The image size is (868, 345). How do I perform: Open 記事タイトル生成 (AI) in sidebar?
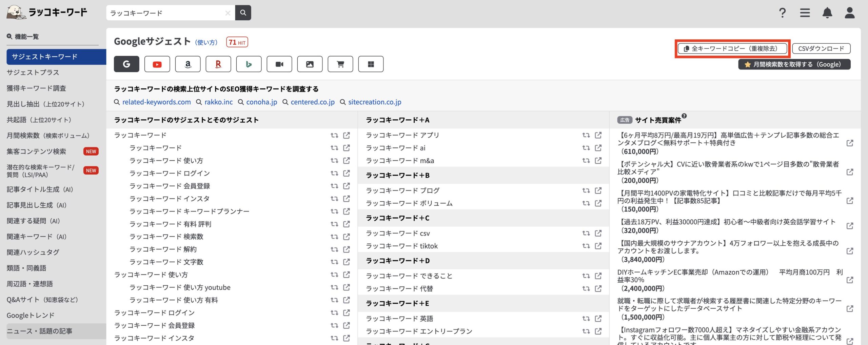coord(40,189)
